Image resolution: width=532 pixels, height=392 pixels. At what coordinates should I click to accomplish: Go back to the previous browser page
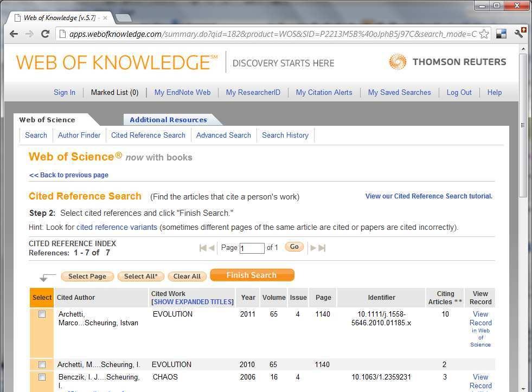[14, 34]
